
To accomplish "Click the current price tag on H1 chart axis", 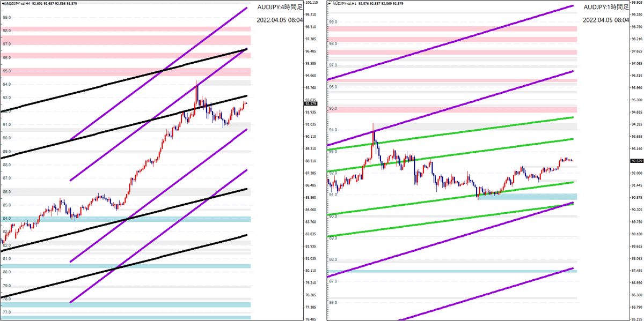I will (x=638, y=161).
